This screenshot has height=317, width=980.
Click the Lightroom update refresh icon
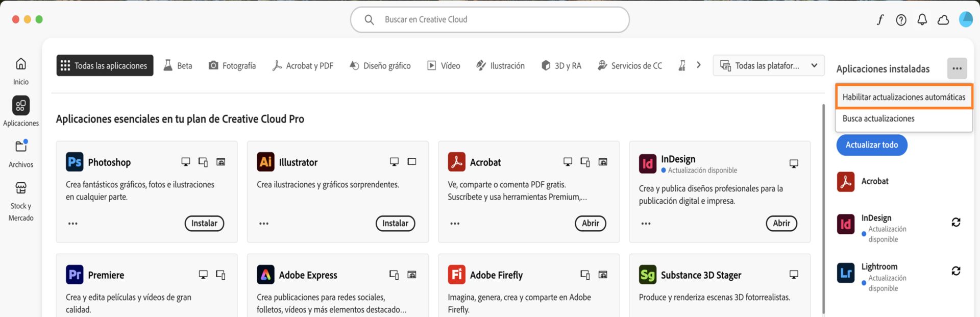tap(956, 271)
